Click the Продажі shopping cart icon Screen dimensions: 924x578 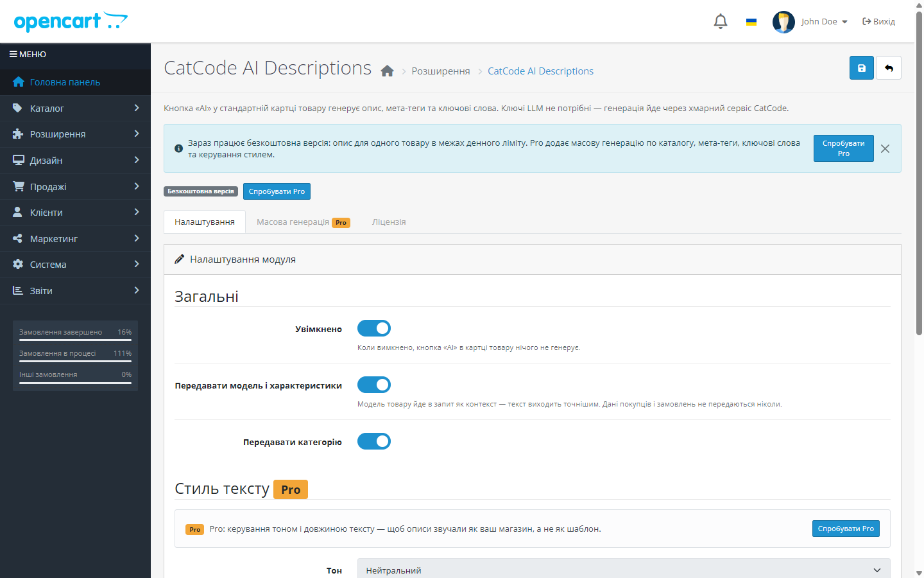click(x=18, y=186)
